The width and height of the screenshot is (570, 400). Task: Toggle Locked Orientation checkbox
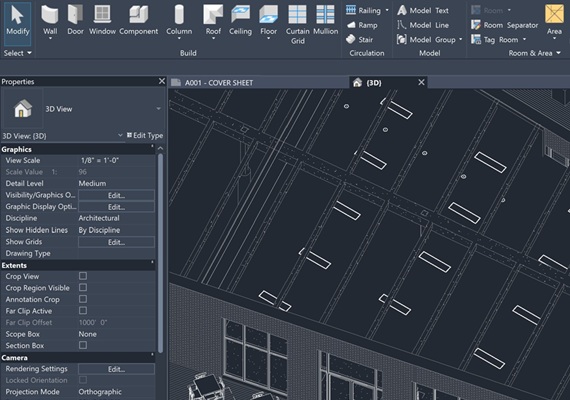83,380
